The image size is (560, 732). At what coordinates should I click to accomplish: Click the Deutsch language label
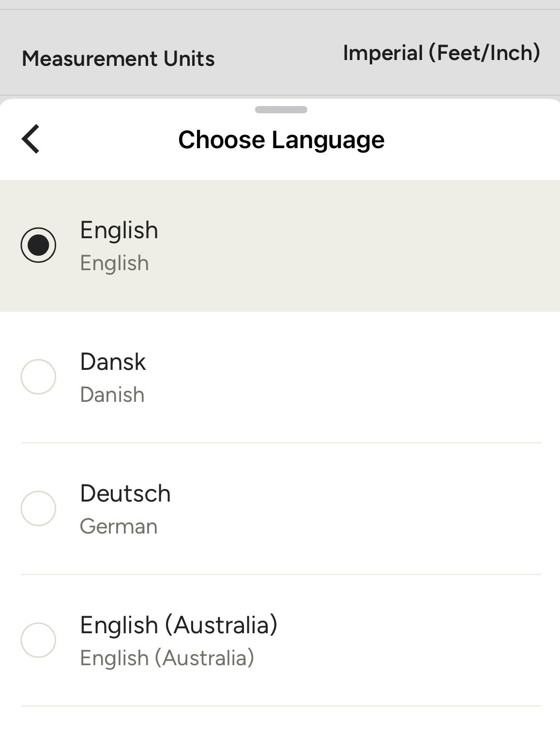tap(125, 494)
